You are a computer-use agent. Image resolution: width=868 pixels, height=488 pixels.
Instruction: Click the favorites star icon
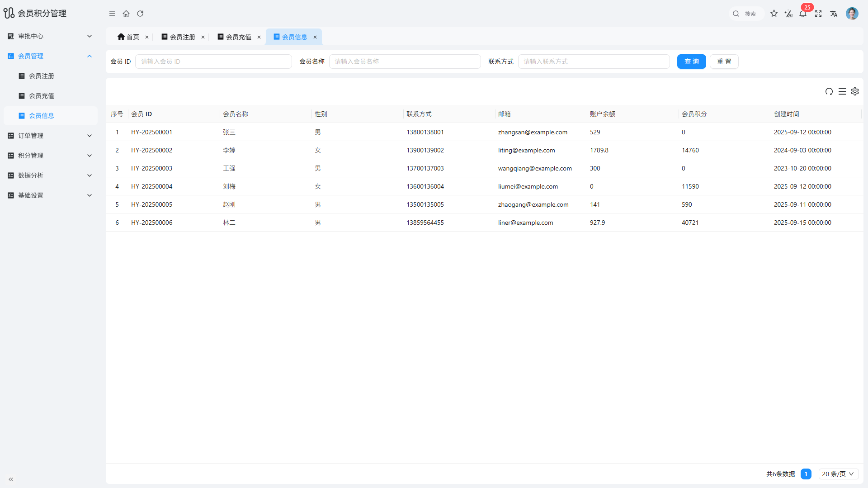[774, 14]
